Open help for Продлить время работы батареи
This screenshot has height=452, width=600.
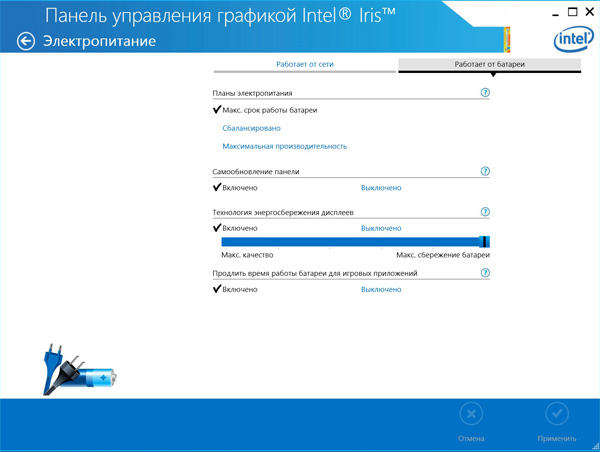pyautogui.click(x=485, y=273)
